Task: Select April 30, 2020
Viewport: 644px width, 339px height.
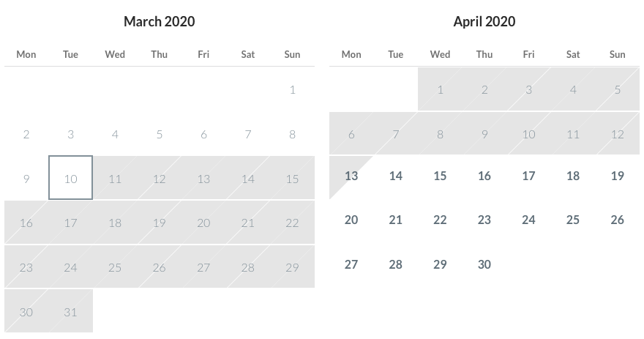Action: pos(484,265)
